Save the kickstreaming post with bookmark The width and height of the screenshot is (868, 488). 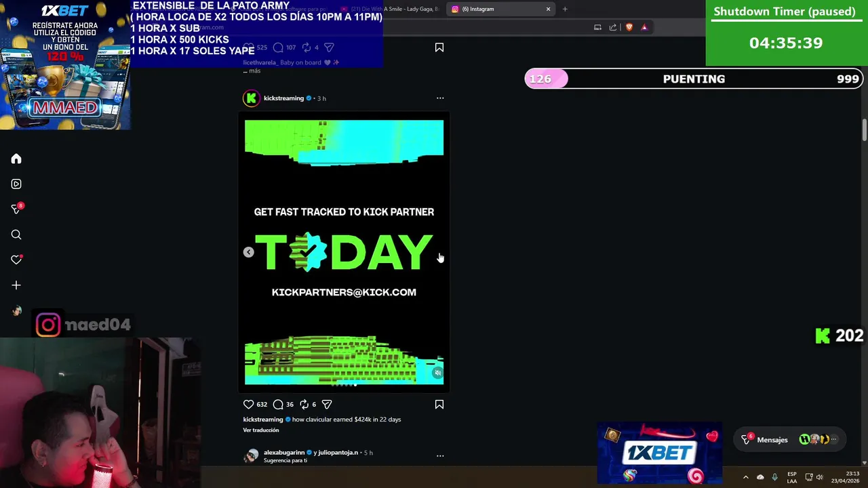coord(439,404)
